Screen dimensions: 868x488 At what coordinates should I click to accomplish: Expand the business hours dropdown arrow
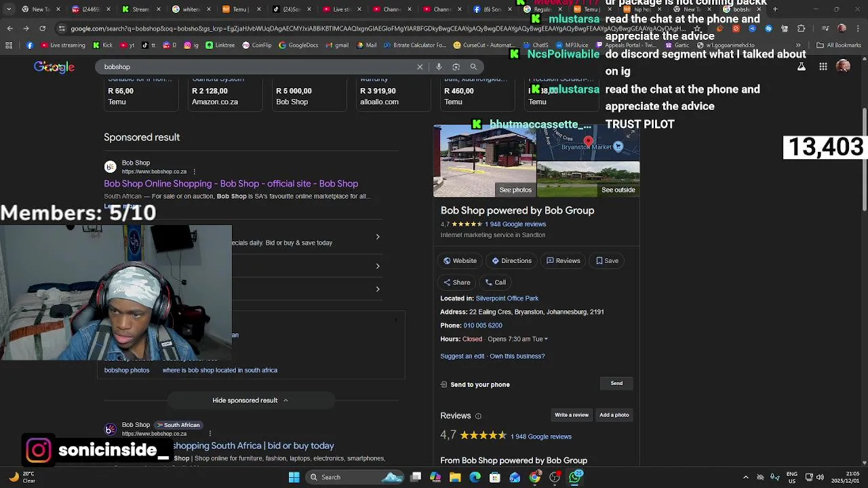(x=546, y=339)
